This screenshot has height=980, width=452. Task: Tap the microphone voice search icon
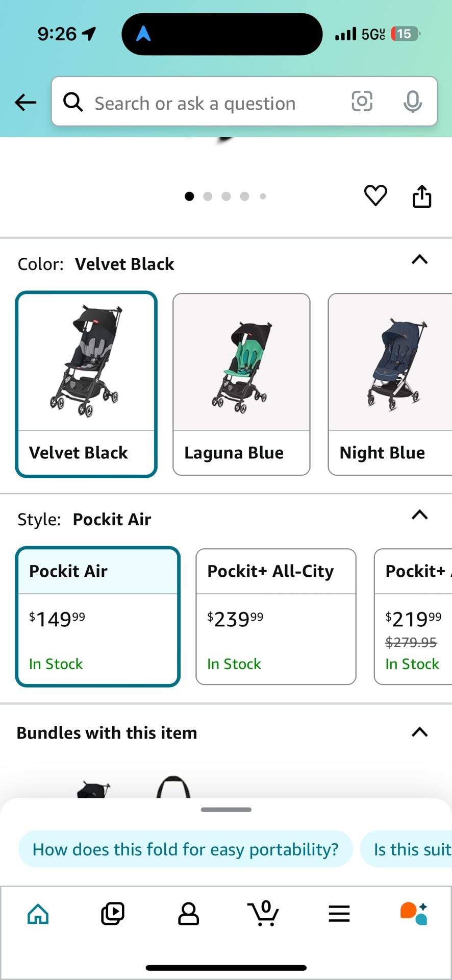click(x=412, y=102)
